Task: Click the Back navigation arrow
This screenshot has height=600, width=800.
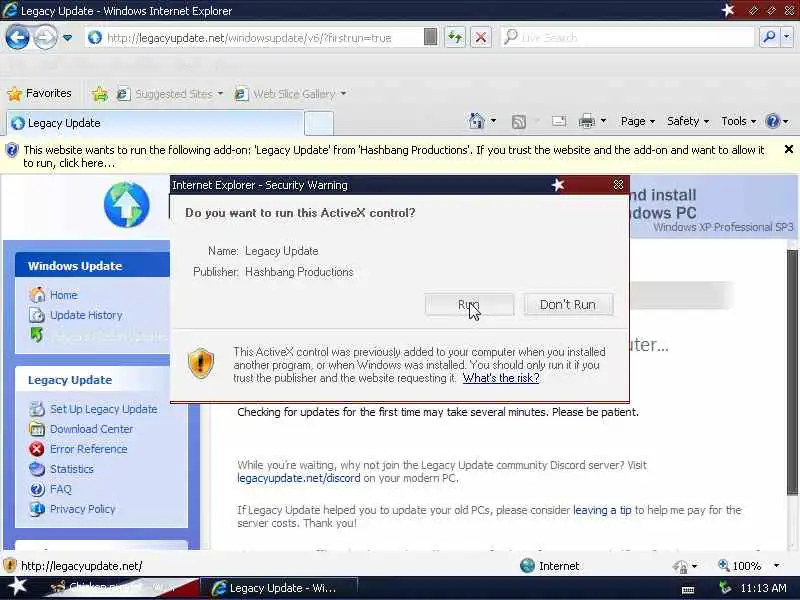Action: coord(17,37)
